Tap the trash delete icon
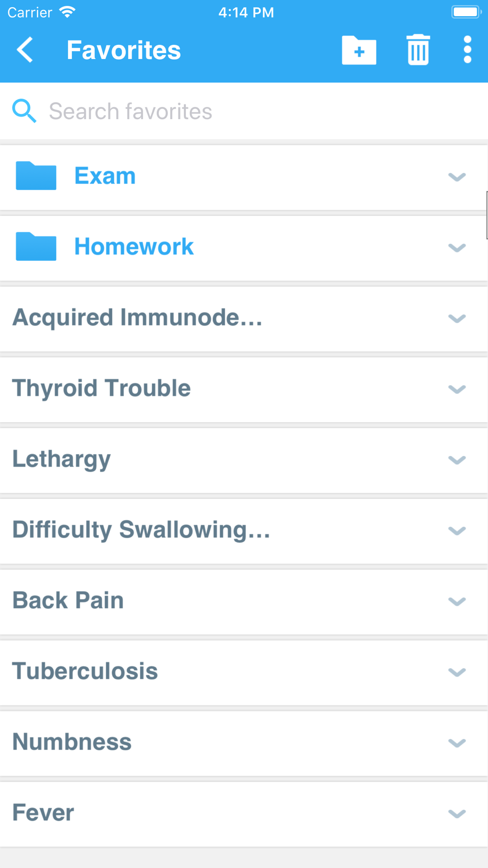 (x=418, y=50)
